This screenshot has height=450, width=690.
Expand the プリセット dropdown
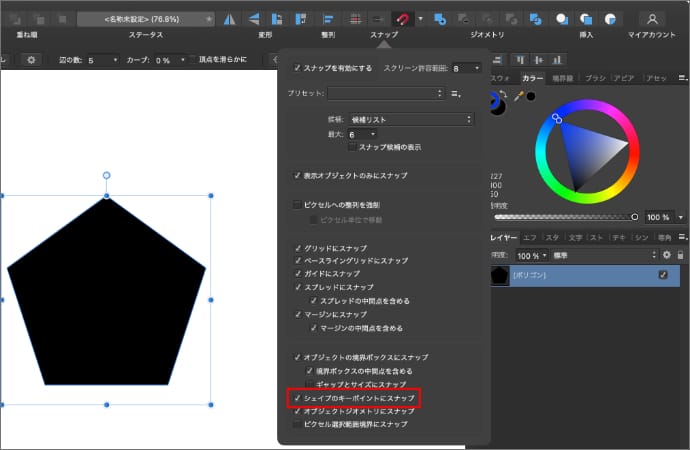(x=385, y=94)
